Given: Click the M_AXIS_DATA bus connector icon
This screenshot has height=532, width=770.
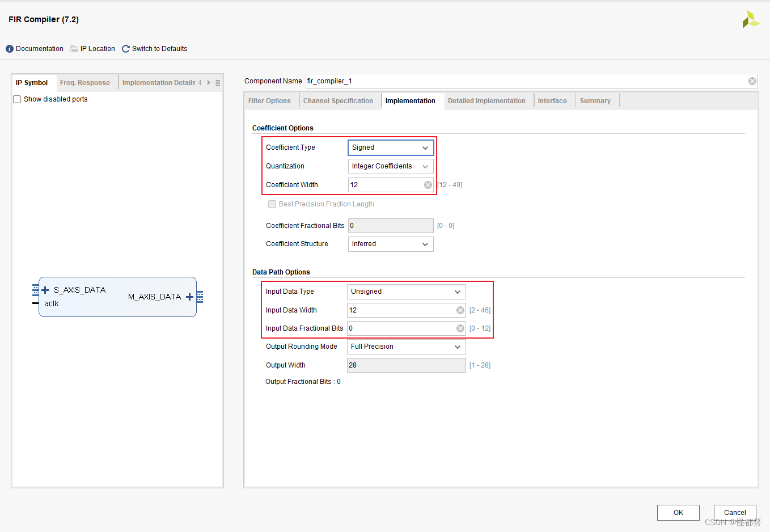Looking at the screenshot, I should point(200,297).
